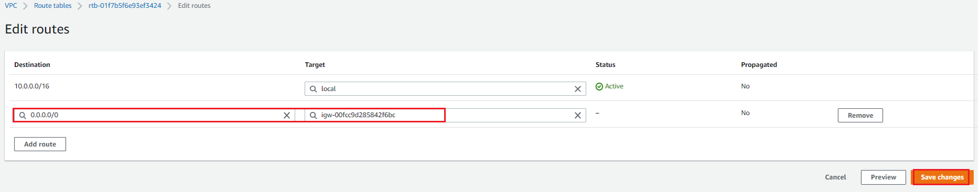Open the Route tables breadcrumb link

pos(53,6)
